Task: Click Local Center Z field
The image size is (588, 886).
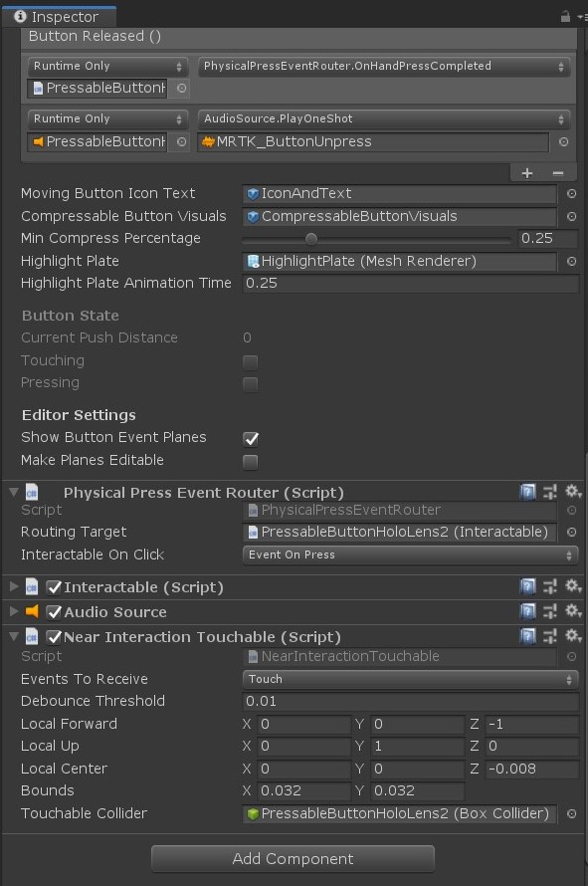Action: coord(531,769)
